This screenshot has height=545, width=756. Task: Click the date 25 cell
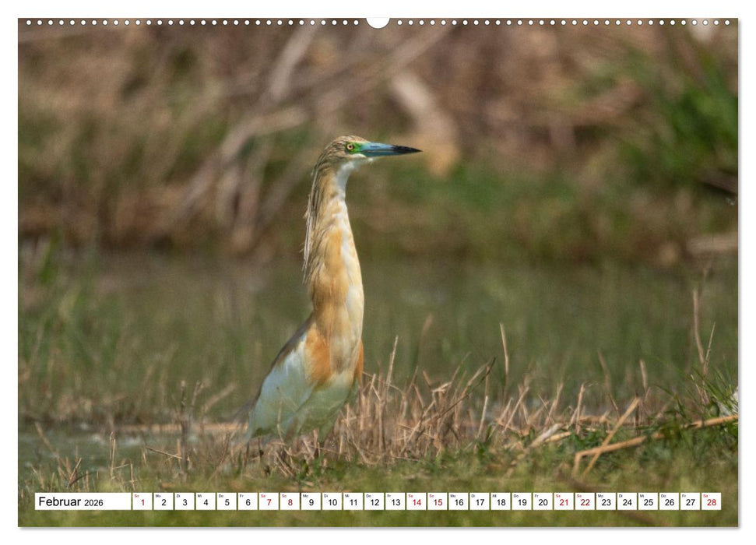(x=647, y=504)
